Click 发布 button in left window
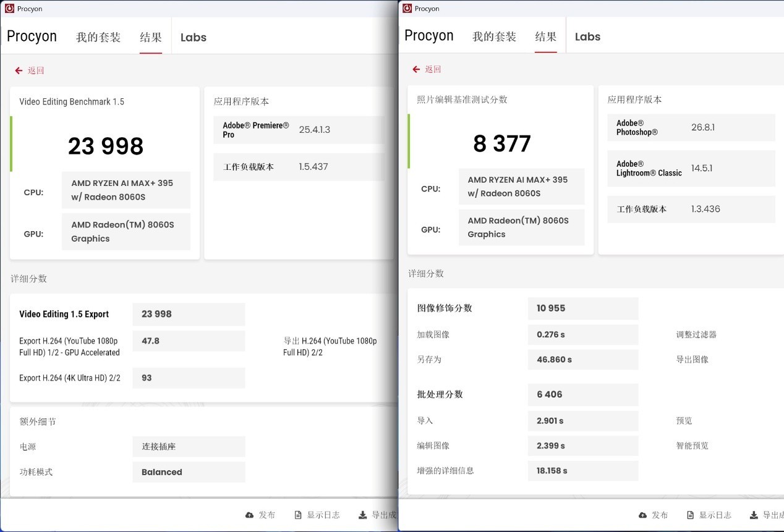The height and width of the screenshot is (532, 784). 267,515
